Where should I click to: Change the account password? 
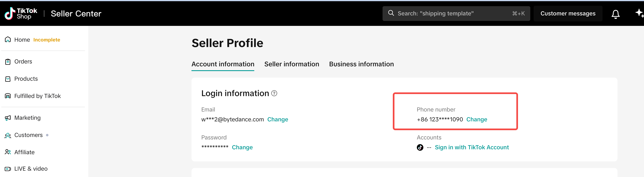click(242, 147)
